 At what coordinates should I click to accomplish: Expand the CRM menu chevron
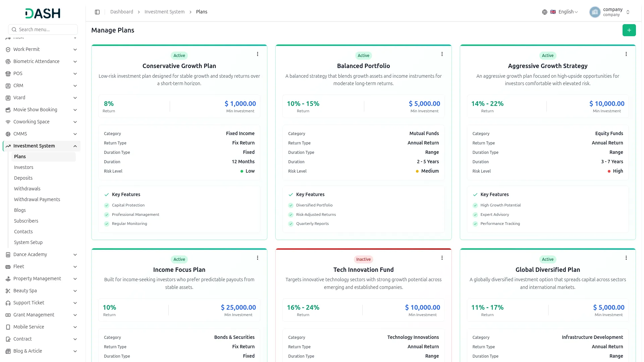click(75, 86)
